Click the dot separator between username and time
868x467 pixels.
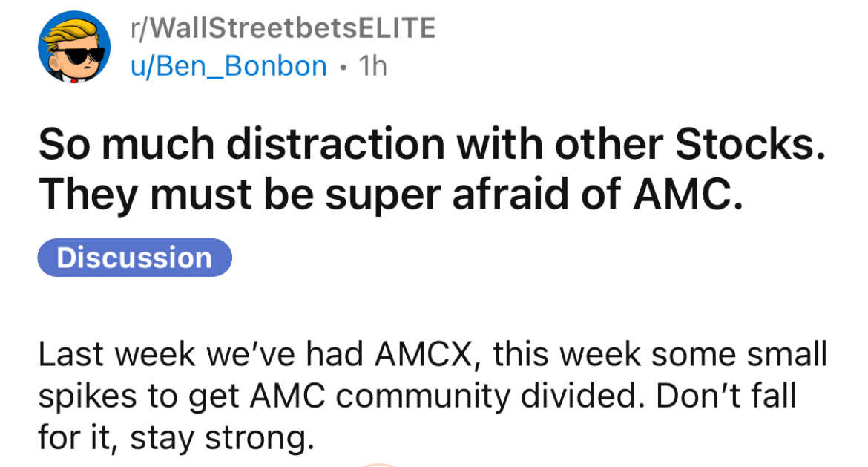point(343,68)
